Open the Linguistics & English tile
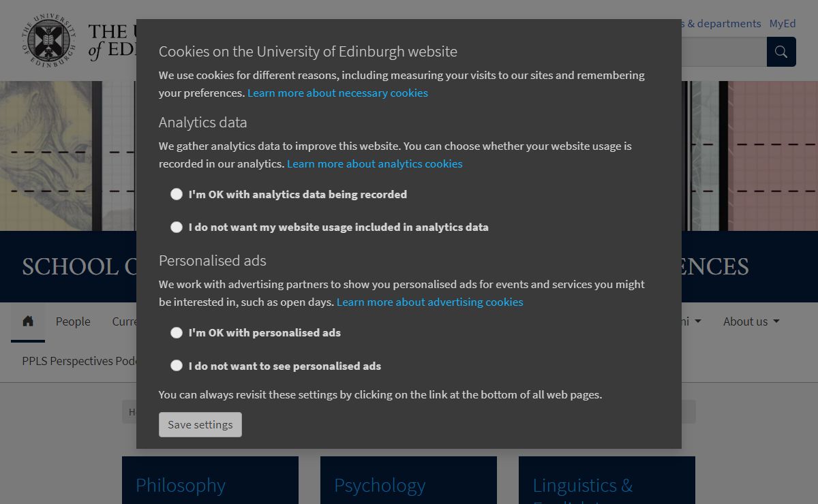This screenshot has height=504, width=818. [x=582, y=485]
